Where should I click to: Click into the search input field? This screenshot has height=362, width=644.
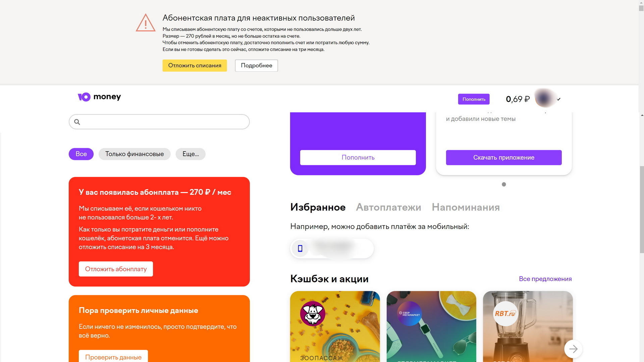[159, 122]
